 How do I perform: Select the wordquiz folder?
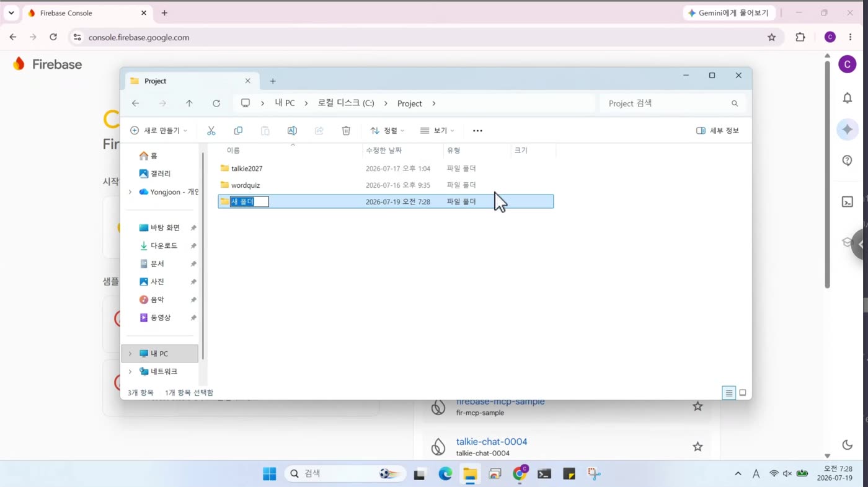pos(386,185)
